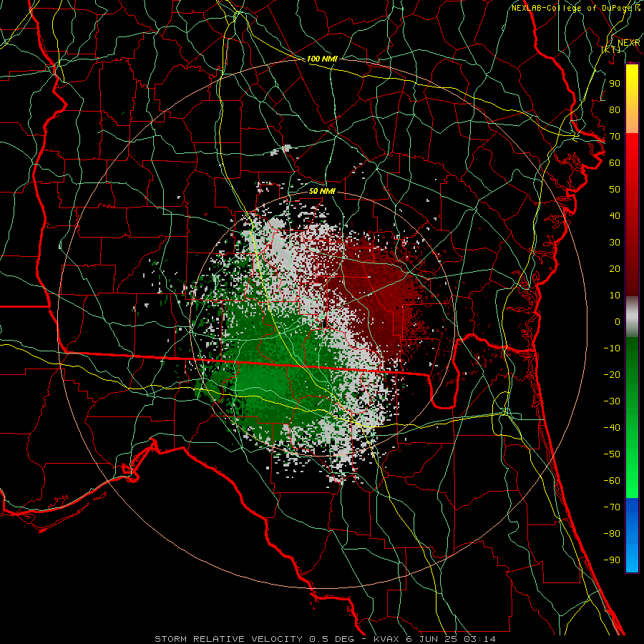
Task: Click "STORM RELATIVE VELOCITY" in the footer caption
Action: (x=228, y=639)
